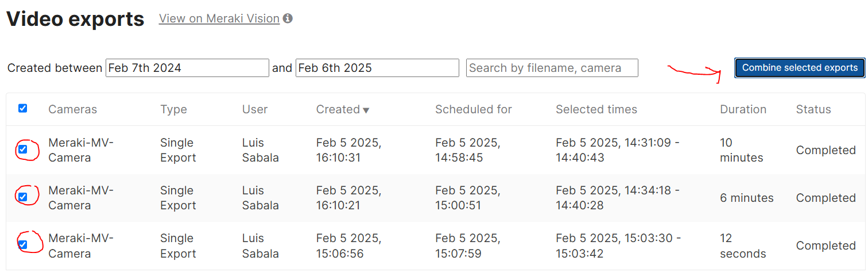The image size is (868, 272).
Task: Uncheck the export created at 16:10:31
Action: [x=23, y=150]
